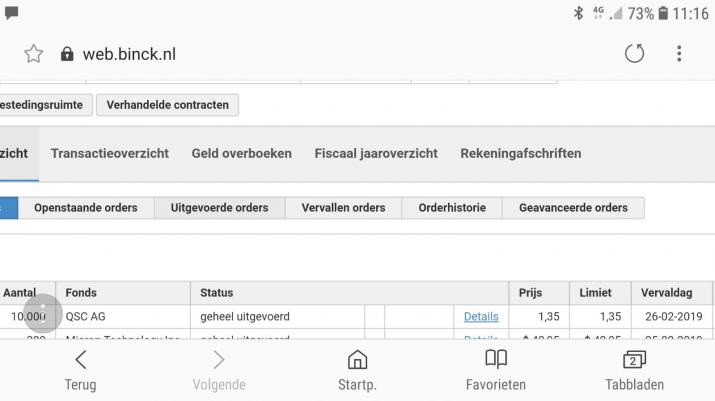Select Fiscaal jaaroverzicht tab

[x=376, y=153]
